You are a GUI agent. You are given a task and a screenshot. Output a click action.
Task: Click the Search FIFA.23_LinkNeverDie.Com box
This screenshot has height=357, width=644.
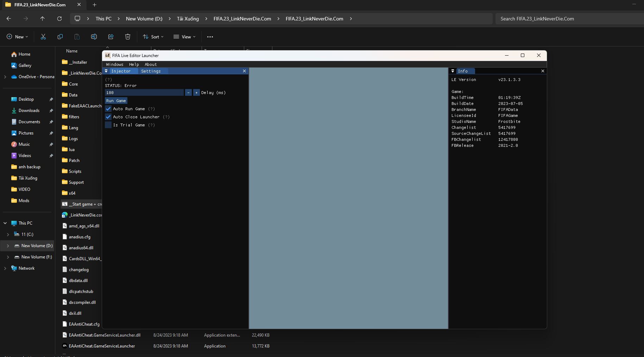pyautogui.click(x=570, y=19)
